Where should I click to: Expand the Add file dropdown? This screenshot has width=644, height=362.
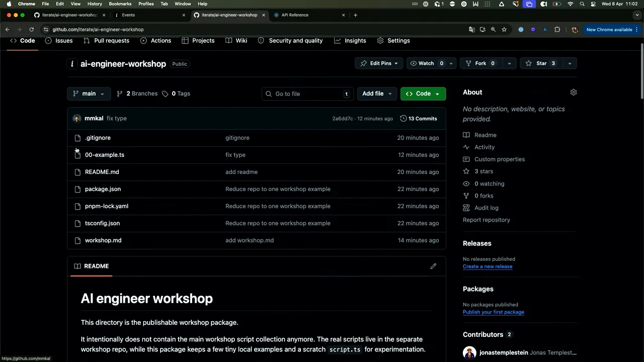coord(377,94)
